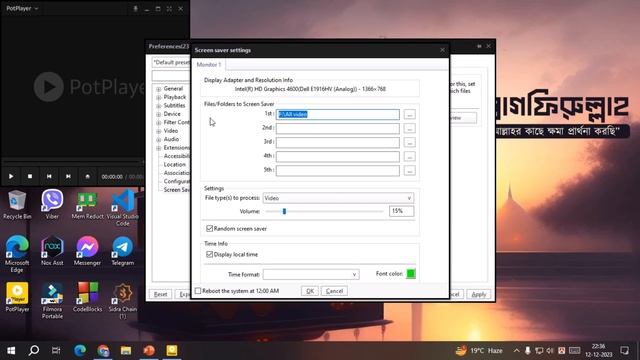The image size is (640, 360).
Task: Enable Reboot the system at 12:00 AM
Action: click(198, 291)
